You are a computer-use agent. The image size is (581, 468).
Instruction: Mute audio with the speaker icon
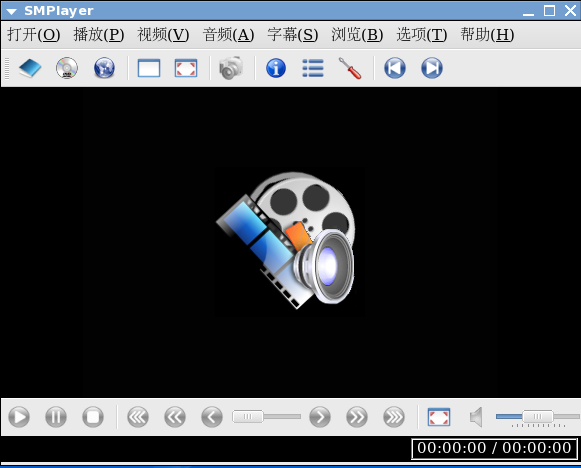(476, 417)
